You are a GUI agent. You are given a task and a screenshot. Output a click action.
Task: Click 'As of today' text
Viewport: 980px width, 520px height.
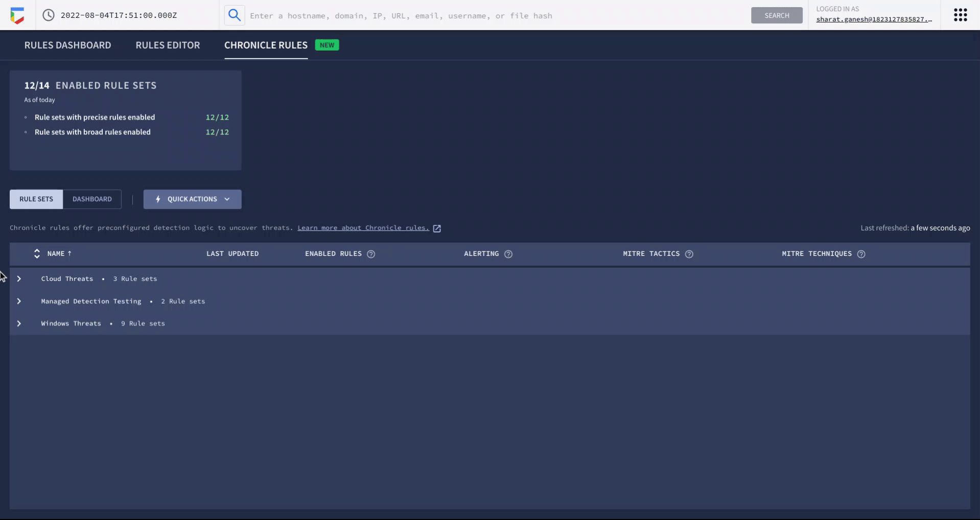(39, 100)
